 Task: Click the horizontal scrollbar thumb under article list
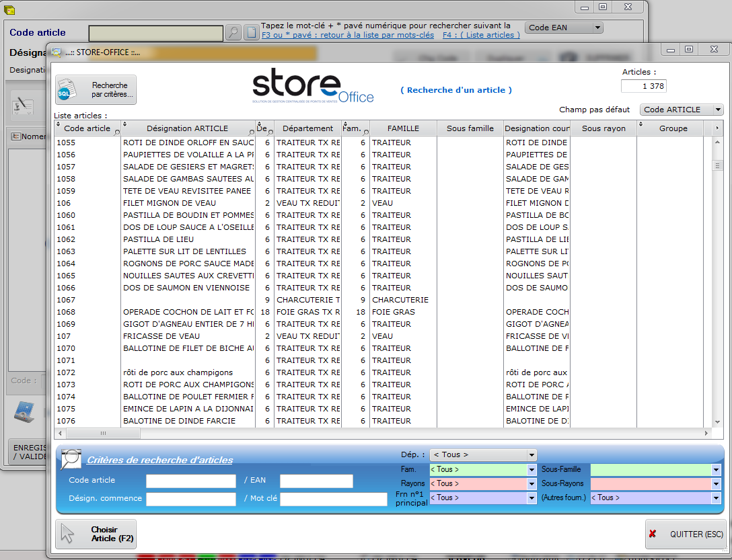click(103, 434)
